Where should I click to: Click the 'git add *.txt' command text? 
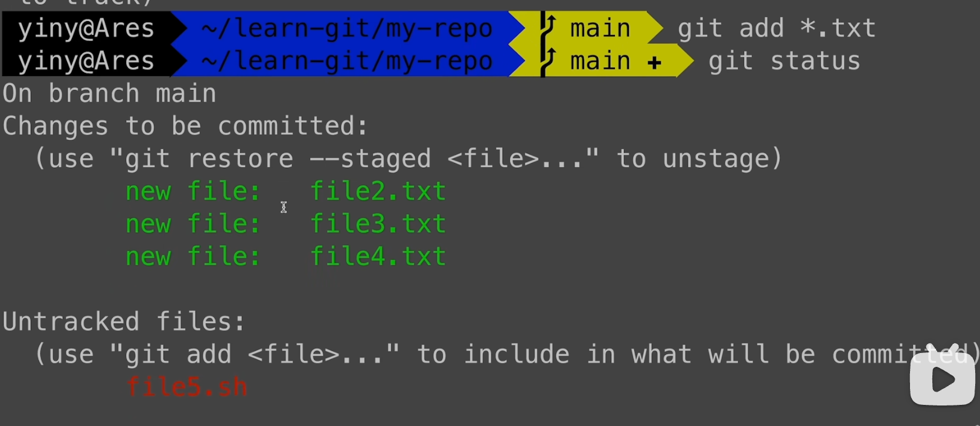(777, 28)
